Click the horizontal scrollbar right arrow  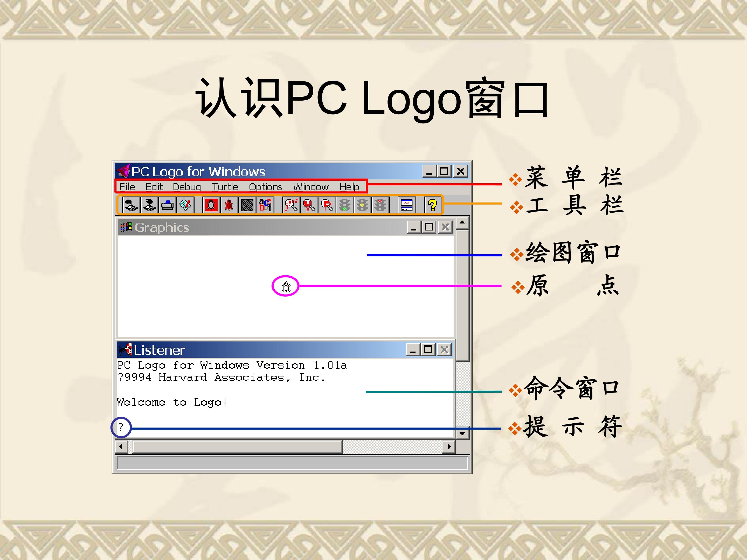pos(449,447)
